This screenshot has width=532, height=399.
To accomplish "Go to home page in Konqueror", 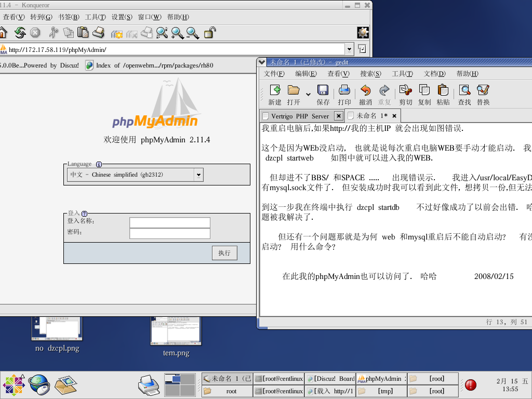I will click(x=4, y=32).
